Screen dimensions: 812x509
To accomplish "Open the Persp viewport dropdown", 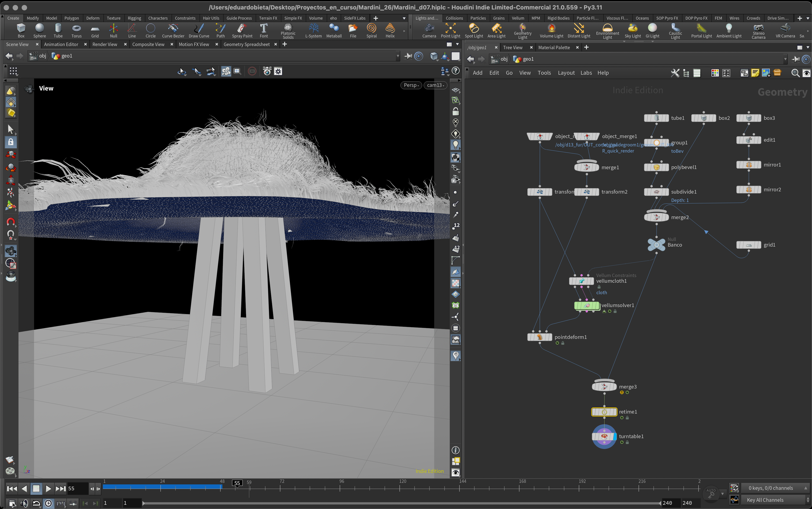I will pyautogui.click(x=411, y=85).
